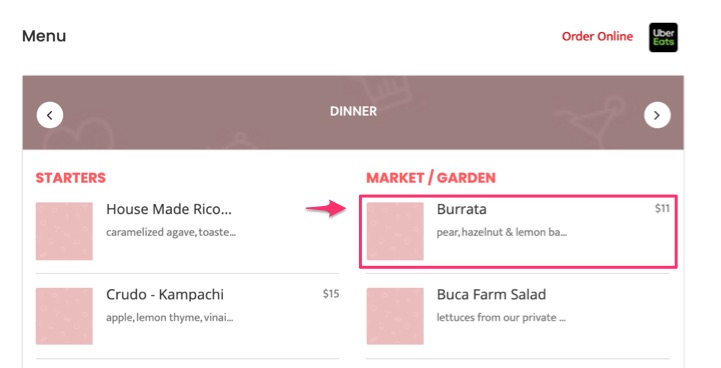This screenshot has width=721, height=368.
Task: Click the MARKET / GARDEN section heading
Action: coord(431,178)
